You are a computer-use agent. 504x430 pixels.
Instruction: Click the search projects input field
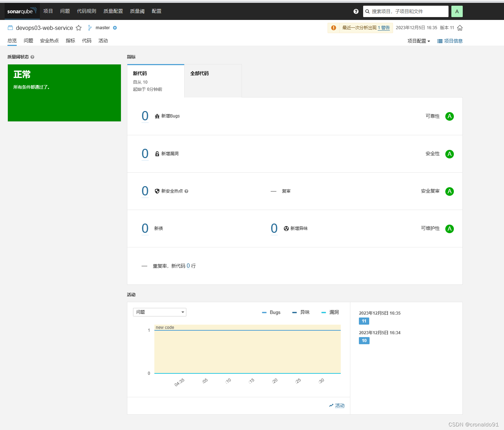pyautogui.click(x=406, y=11)
